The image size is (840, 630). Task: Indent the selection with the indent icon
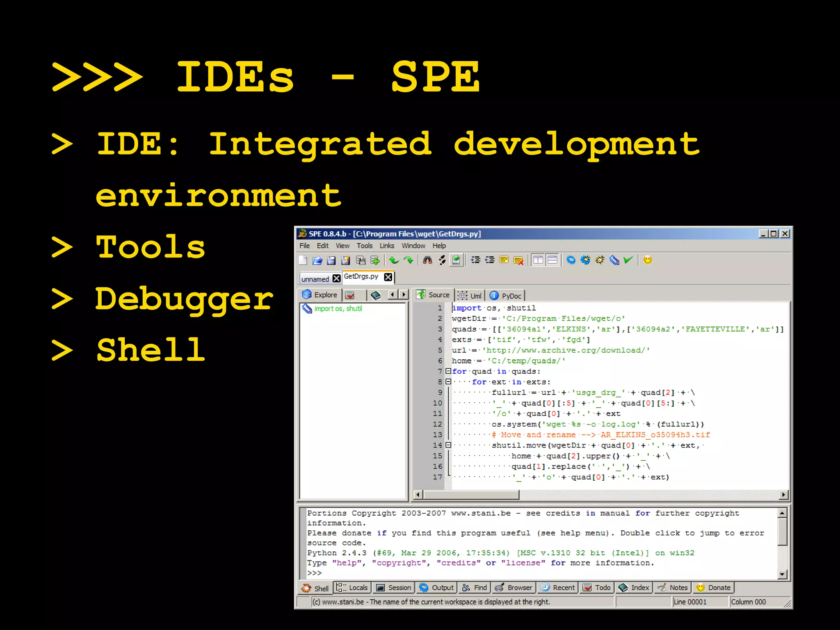475,260
